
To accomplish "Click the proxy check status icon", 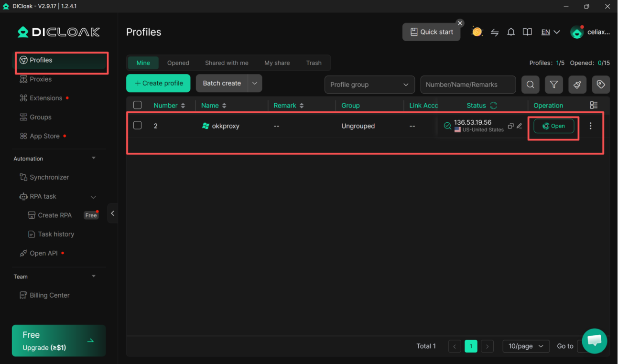I will point(447,126).
